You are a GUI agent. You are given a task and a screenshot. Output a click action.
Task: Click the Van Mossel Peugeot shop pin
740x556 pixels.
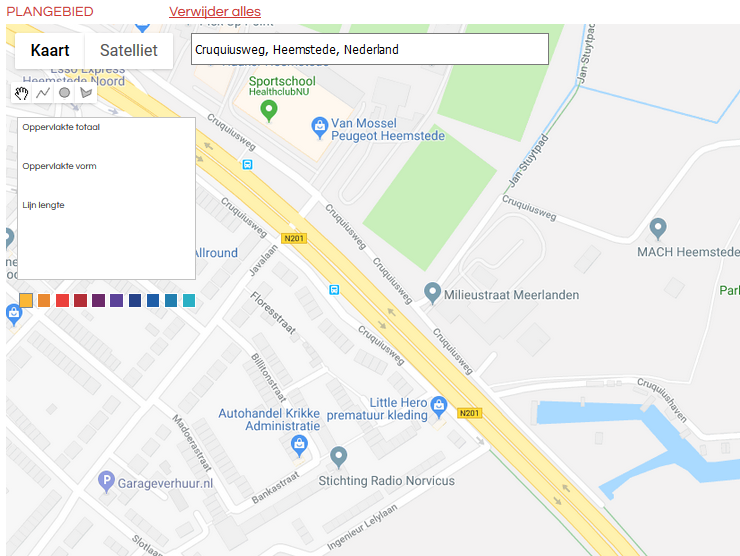point(320,127)
